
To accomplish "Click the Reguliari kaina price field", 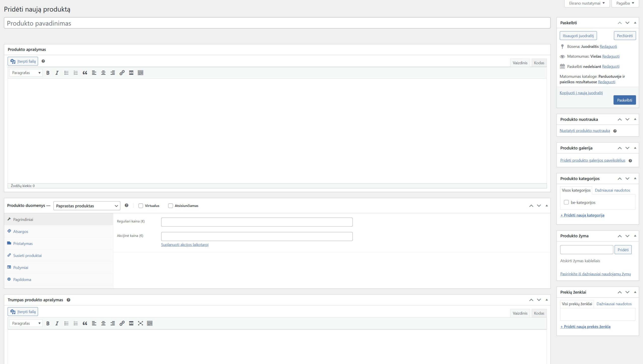I will [257, 222].
